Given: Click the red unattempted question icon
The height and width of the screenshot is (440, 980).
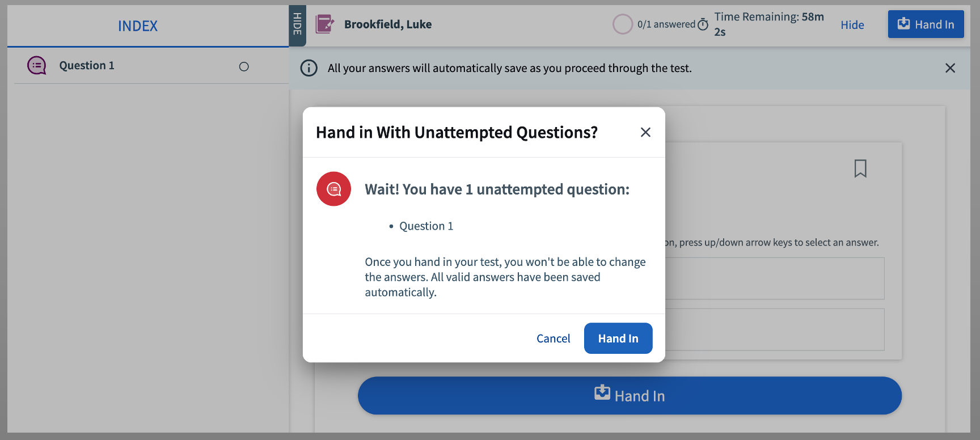Looking at the screenshot, I should pyautogui.click(x=334, y=189).
